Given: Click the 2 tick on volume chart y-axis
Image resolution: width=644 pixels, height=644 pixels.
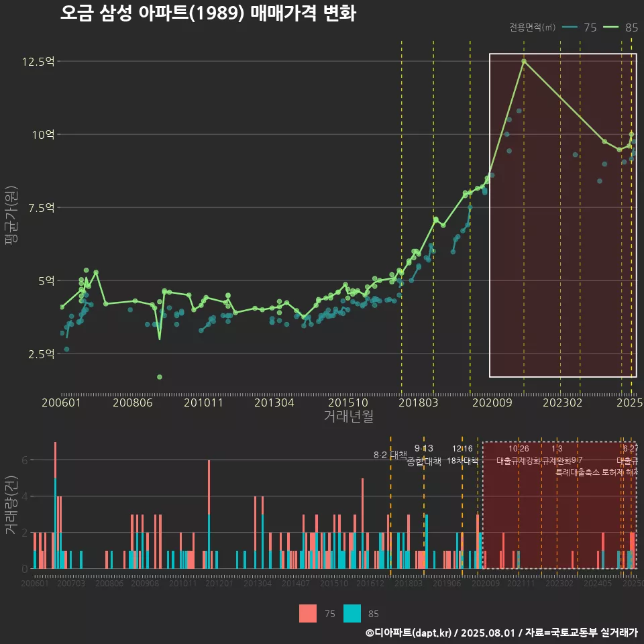Looking at the screenshot, I should coord(25,533).
